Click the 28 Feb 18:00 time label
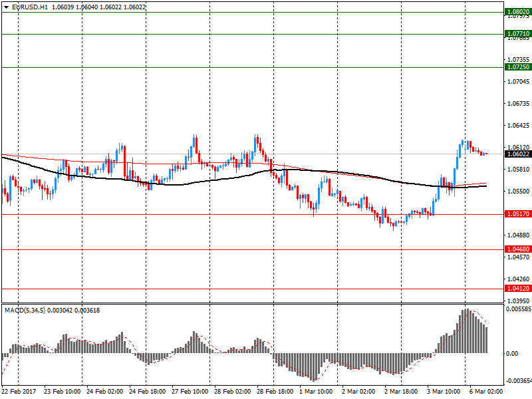Image resolution: width=532 pixels, height=399 pixels. 275,392
